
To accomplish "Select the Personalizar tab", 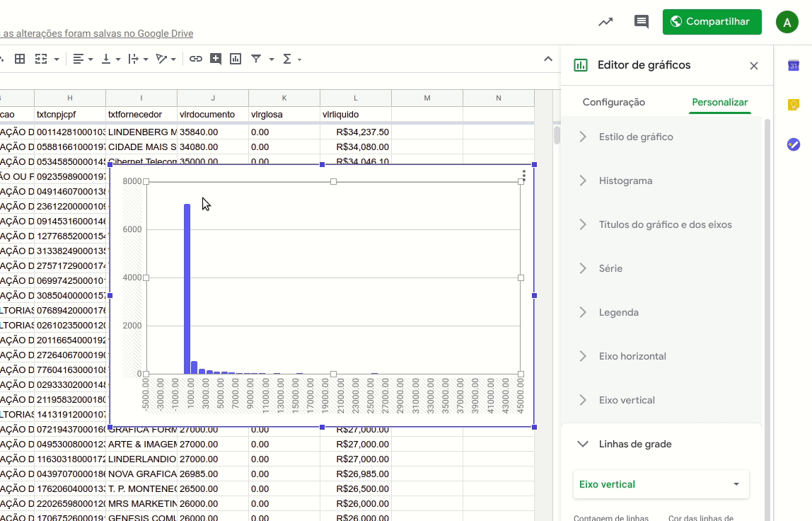I will (x=719, y=102).
